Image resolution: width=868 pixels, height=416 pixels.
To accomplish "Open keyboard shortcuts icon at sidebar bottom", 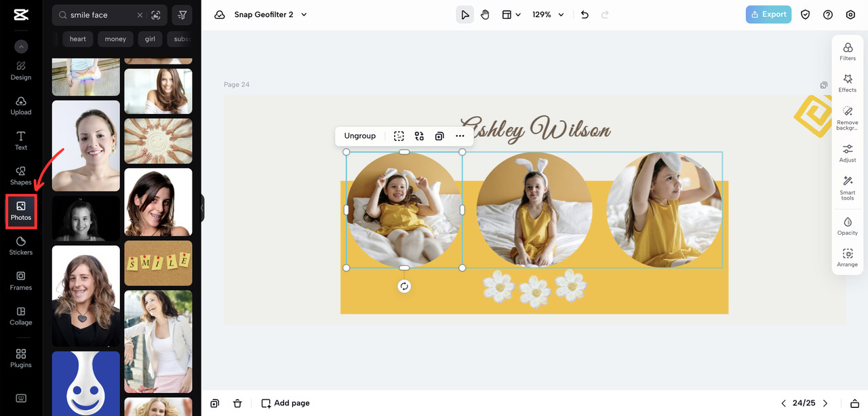I will (x=21, y=398).
